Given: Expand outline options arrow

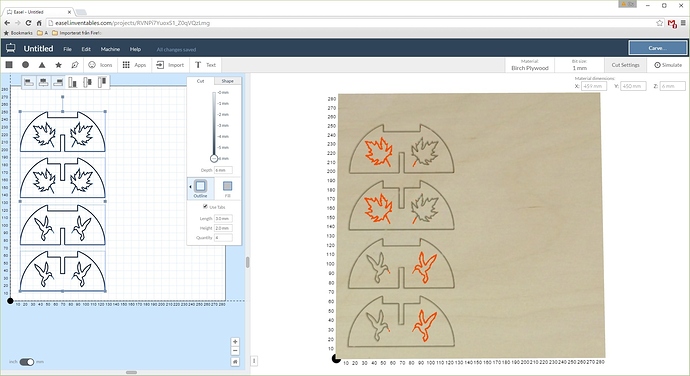Looking at the screenshot, I should pos(190,186).
